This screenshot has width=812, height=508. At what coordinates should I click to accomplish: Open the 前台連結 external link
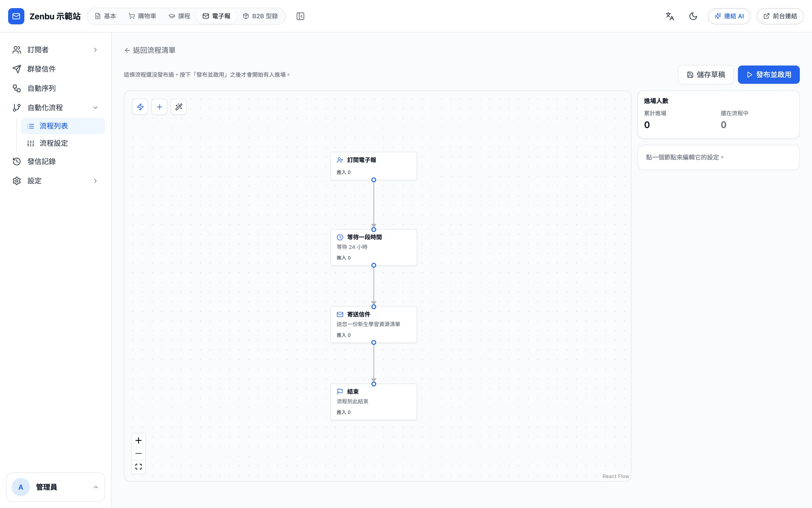coord(780,16)
